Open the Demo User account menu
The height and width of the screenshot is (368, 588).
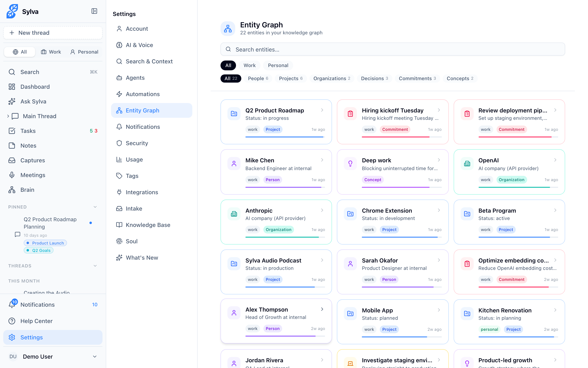pyautogui.click(x=53, y=357)
